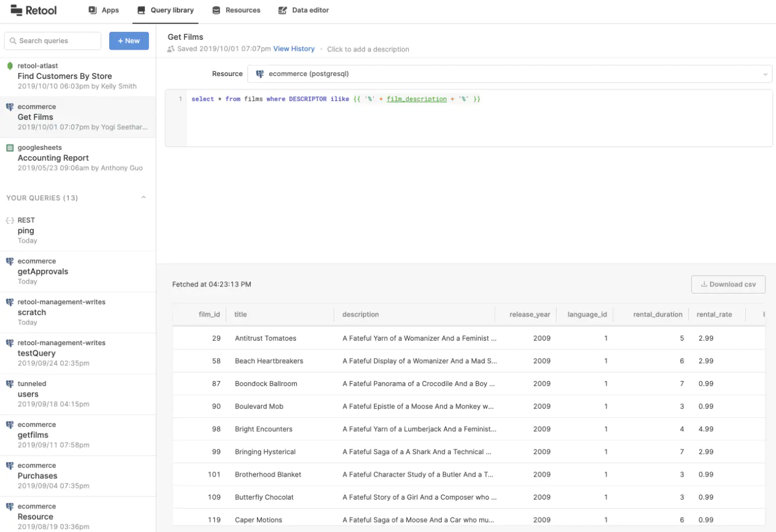
Task: Click the shared users icon next to Saved
Action: pyautogui.click(x=171, y=49)
